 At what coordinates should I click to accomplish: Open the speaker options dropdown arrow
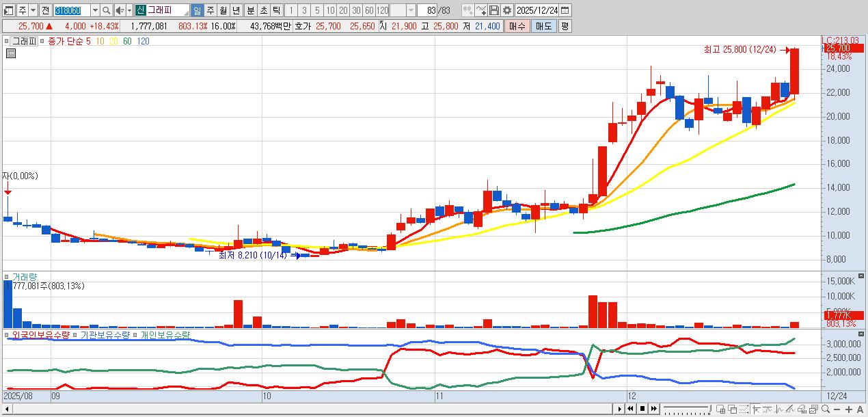point(128,10)
